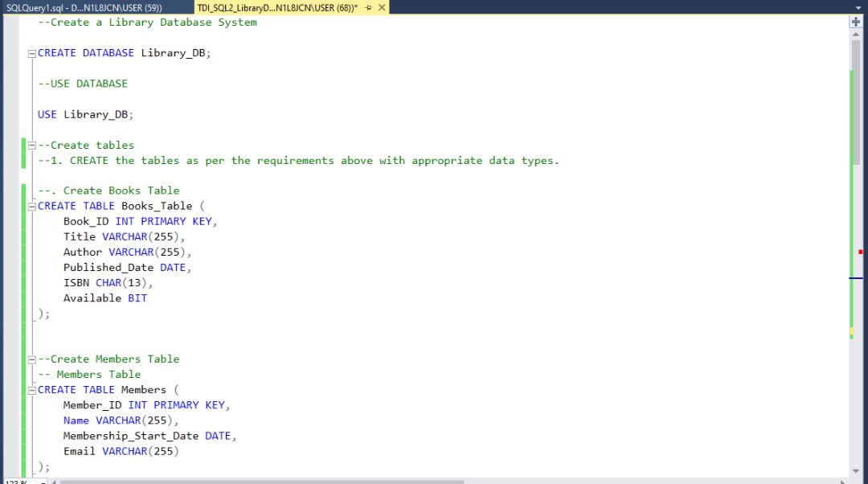Collapse the CREATE TABLE Books_Table block

[x=32, y=207]
